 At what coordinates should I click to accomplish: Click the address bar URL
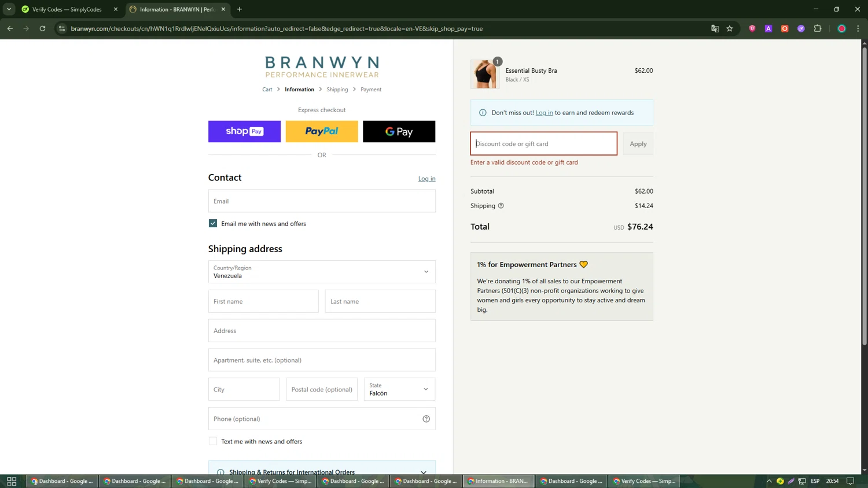[x=277, y=28]
